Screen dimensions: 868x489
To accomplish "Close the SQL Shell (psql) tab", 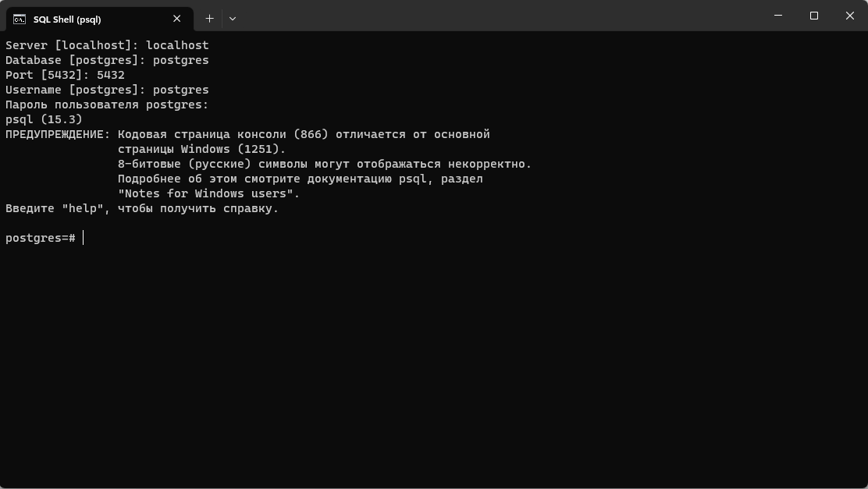I will tap(177, 19).
